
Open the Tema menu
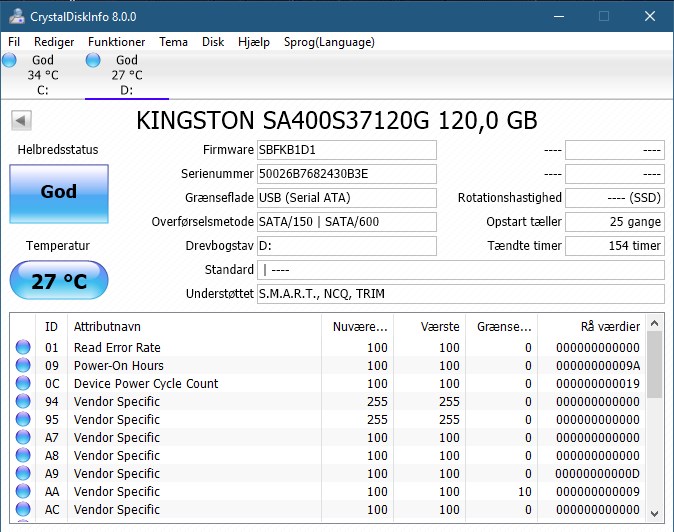coord(173,42)
